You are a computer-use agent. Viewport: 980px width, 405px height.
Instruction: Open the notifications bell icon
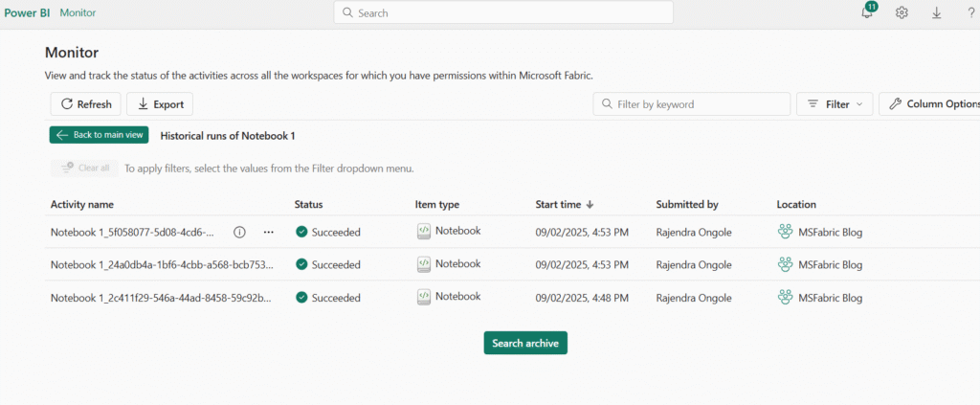click(x=867, y=11)
